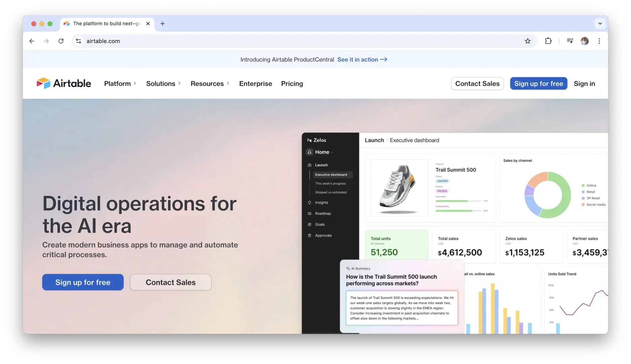Click the Total sales value $4,612,500
This screenshot has width=631, height=364.
coord(460,252)
